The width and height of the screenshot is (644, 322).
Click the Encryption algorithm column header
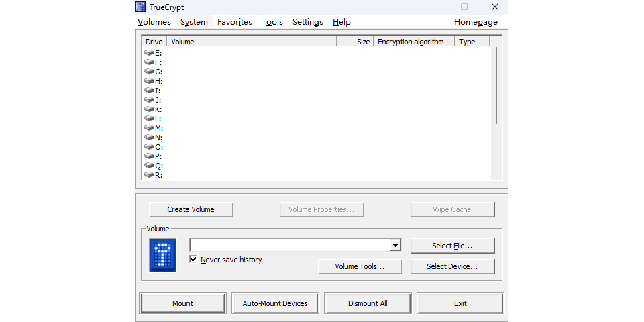(x=414, y=42)
